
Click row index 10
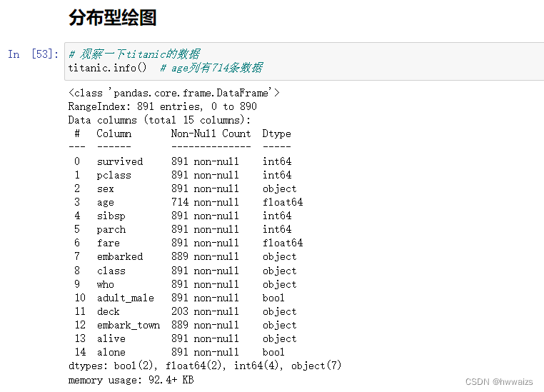point(80,298)
